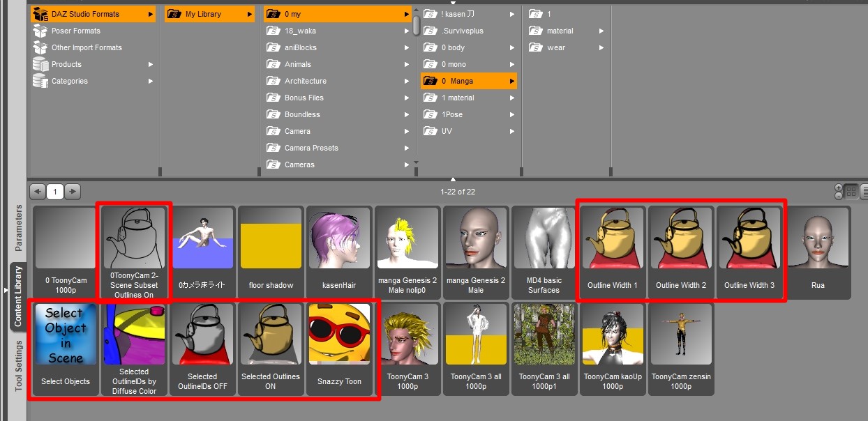Open the ! kasen 刀 folder

point(469,14)
